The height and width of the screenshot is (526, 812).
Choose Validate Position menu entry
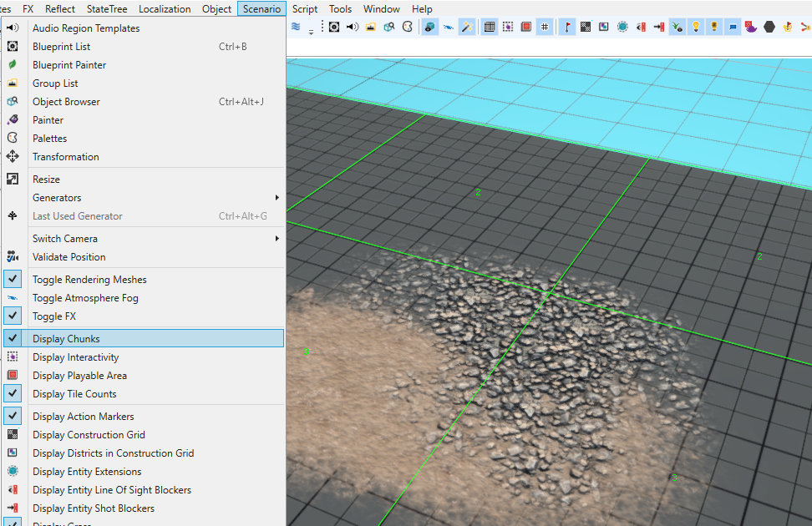pos(144,257)
